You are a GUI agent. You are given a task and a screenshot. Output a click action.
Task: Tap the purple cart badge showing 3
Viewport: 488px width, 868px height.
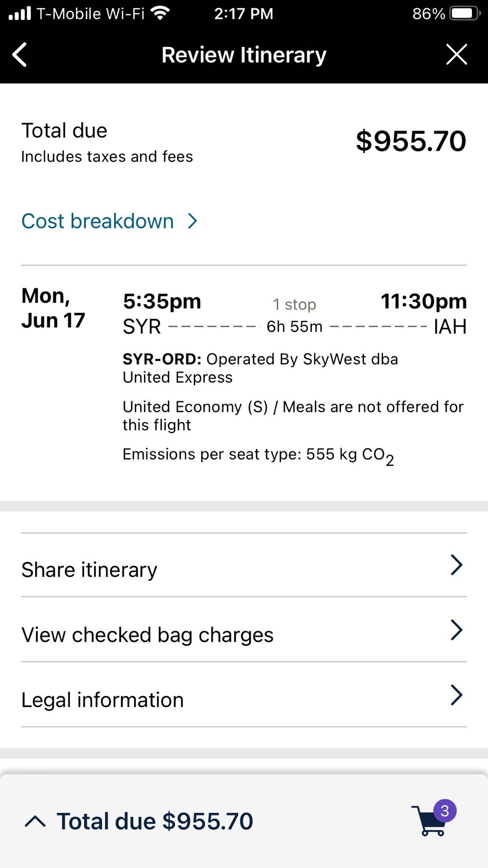[445, 811]
